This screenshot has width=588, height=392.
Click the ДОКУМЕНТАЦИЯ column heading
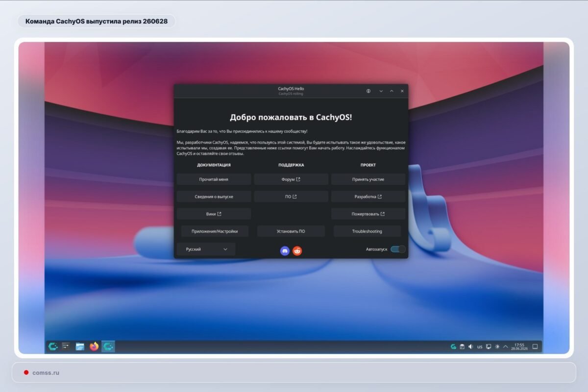(x=214, y=165)
